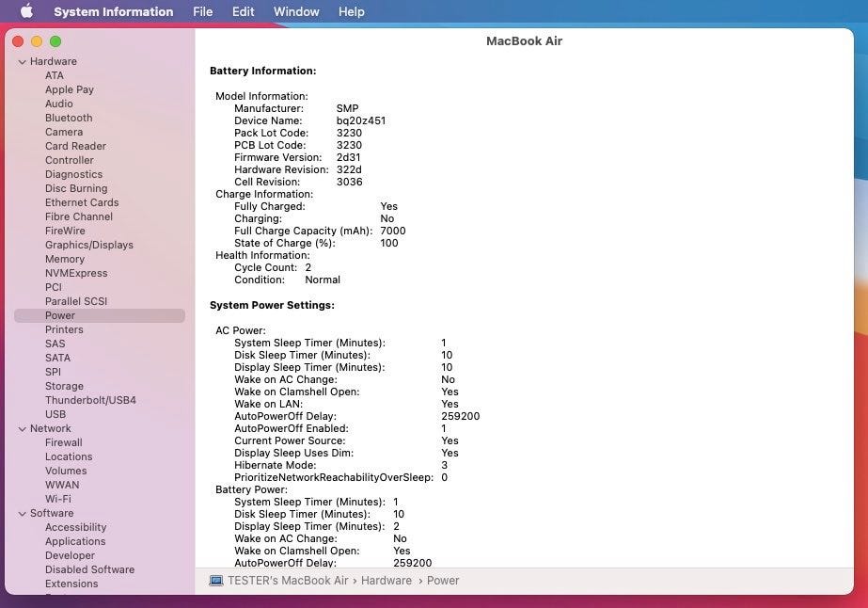Select Camera in the sidebar
868x608 pixels.
[64, 132]
